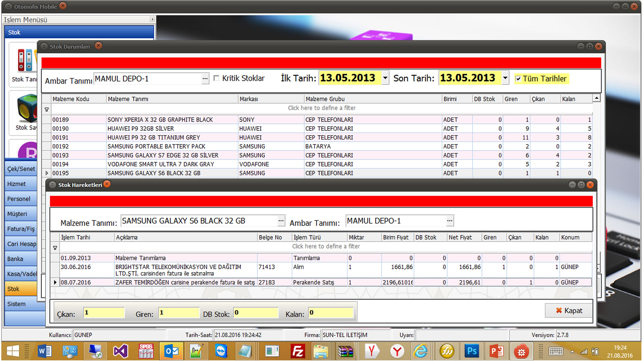Viewport: 644px width, 361px height.
Task: Click the Çıkan total field
Action: click(104, 313)
